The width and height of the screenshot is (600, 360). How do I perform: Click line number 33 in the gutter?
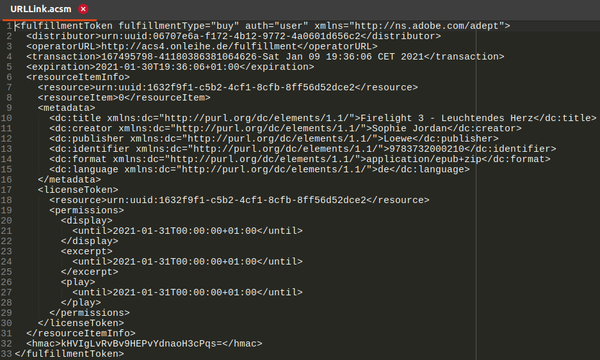pyautogui.click(x=6, y=353)
